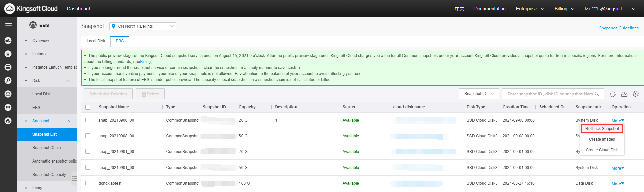644x192 pixels.
Task: Open the CN North 1(Beijing) region dropdown
Action: 143,26
